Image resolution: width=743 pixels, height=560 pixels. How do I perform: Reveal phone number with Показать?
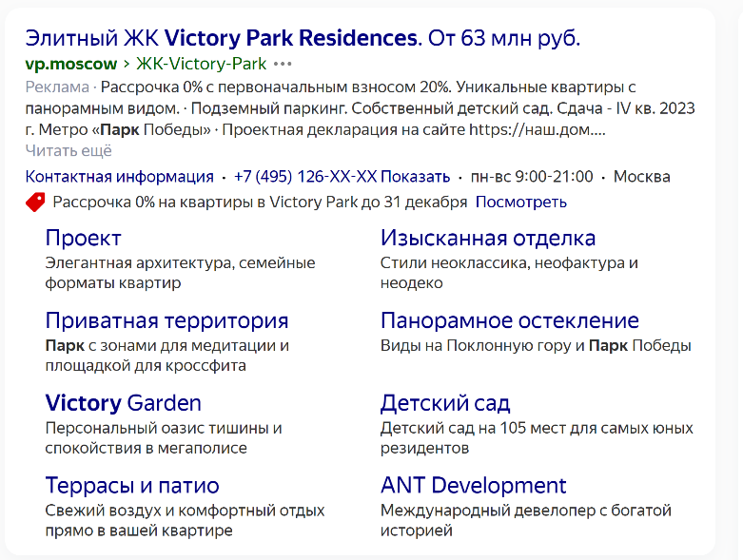(416, 177)
